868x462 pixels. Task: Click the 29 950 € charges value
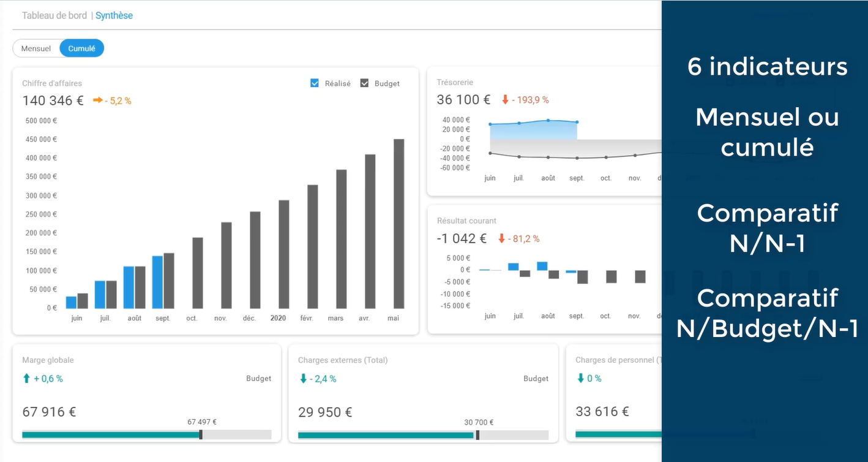325,412
